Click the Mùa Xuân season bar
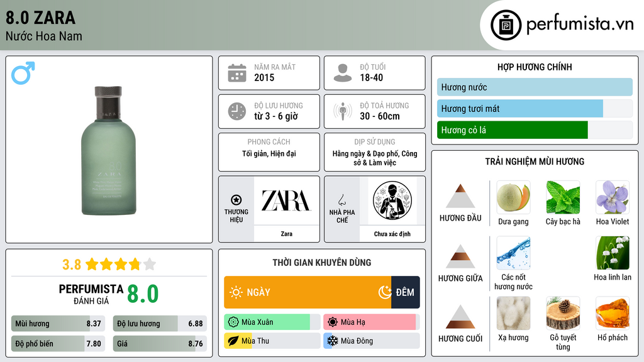644x362 pixels. point(272,322)
